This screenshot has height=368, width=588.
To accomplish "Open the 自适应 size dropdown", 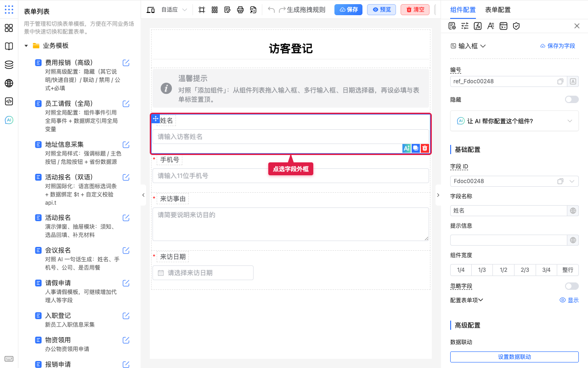I will coord(174,10).
